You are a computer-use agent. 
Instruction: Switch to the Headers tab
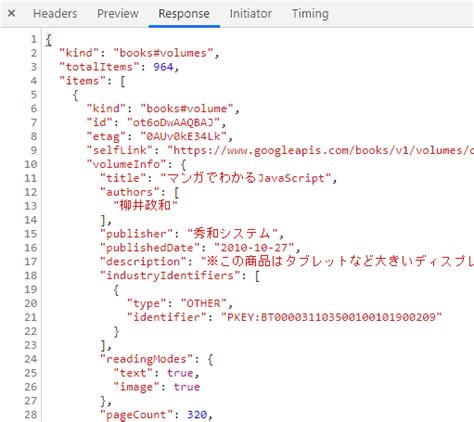55,14
